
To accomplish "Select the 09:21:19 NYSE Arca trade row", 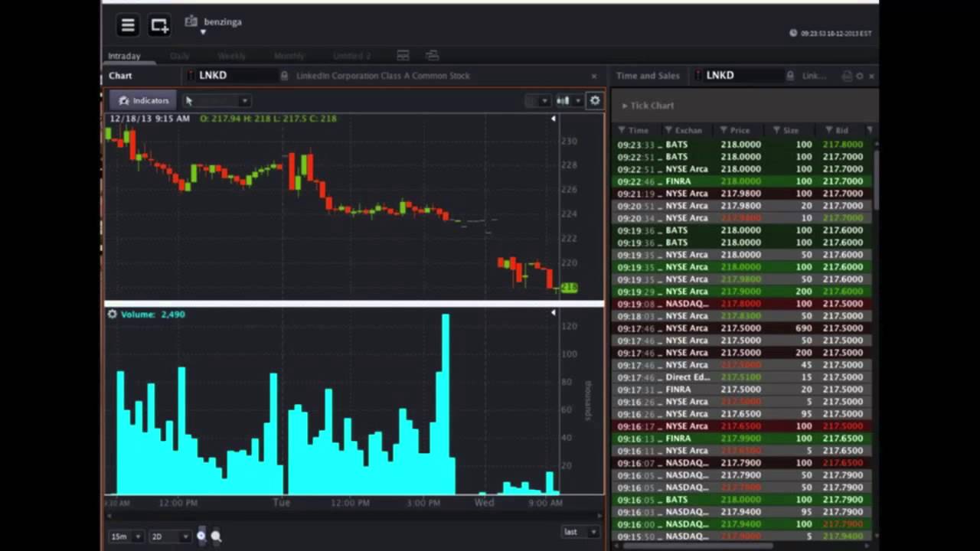I will click(x=742, y=194).
